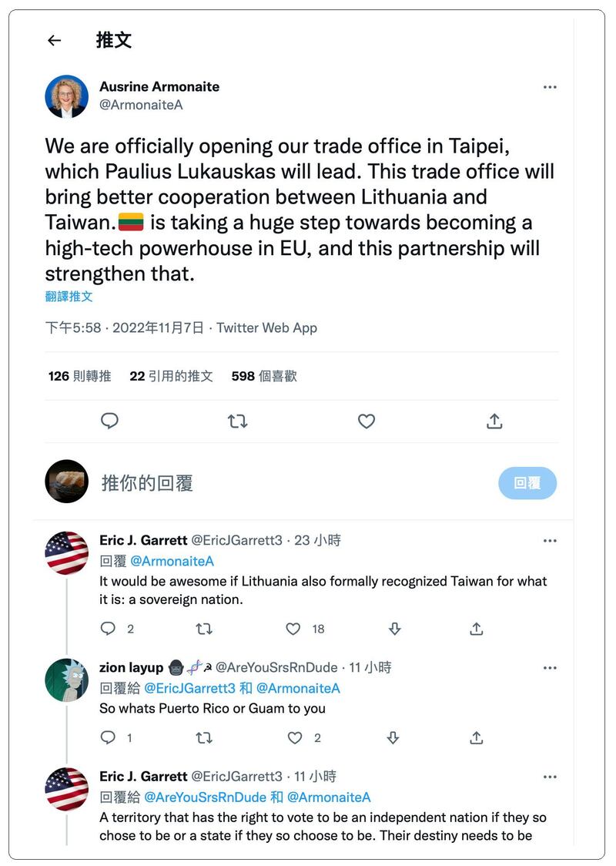Viewport: 616px width, 866px height.
Task: Open reply thread on zion layup's comment
Action: 109,738
